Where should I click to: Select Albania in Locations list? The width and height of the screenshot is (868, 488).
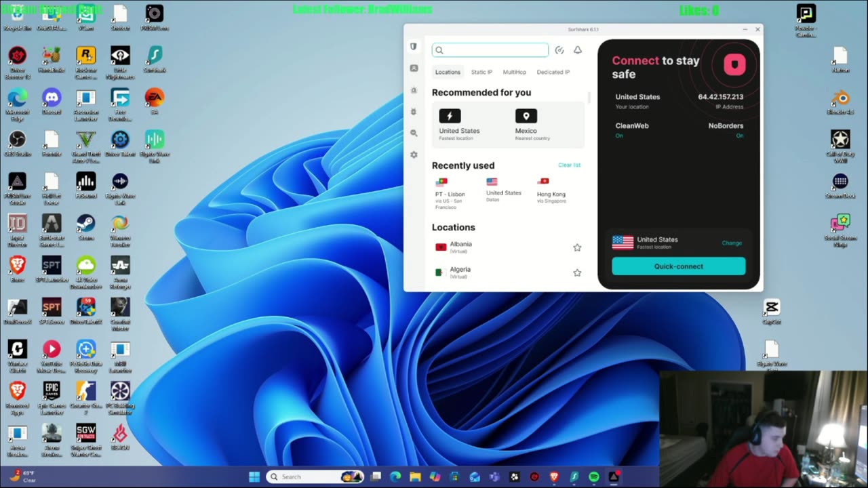tap(509, 247)
